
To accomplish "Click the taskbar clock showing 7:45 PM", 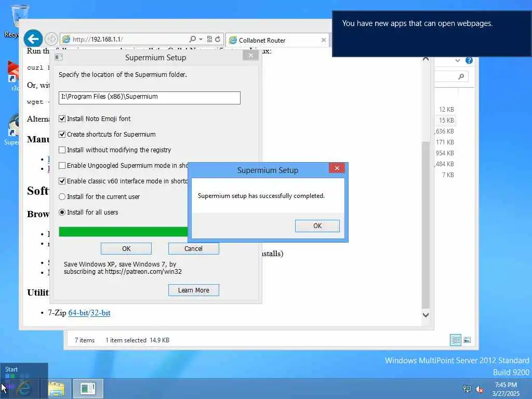I will (x=506, y=389).
